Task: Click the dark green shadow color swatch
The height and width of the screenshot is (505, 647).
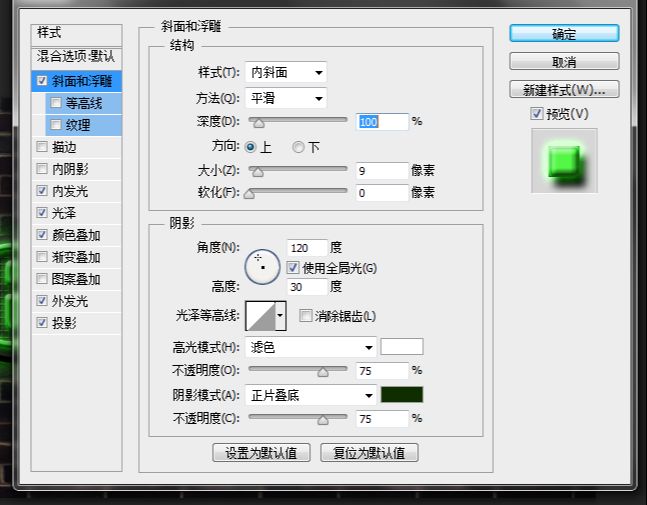Action: (x=402, y=394)
